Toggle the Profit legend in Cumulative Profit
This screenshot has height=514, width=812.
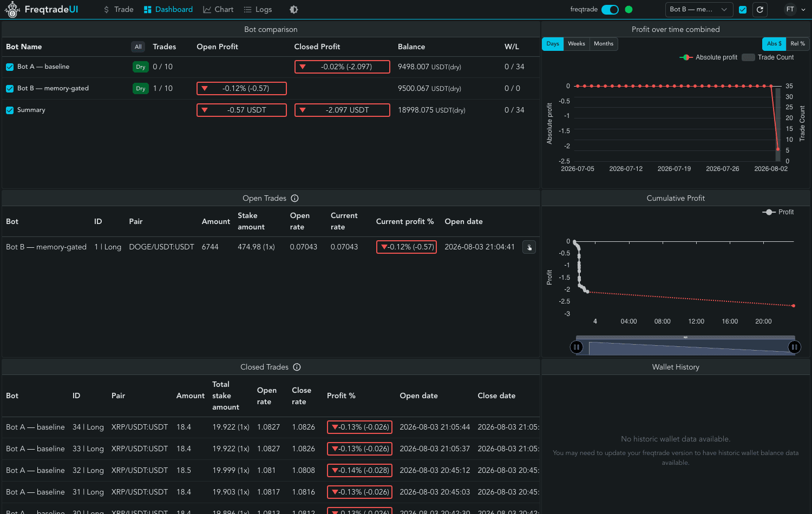click(778, 212)
